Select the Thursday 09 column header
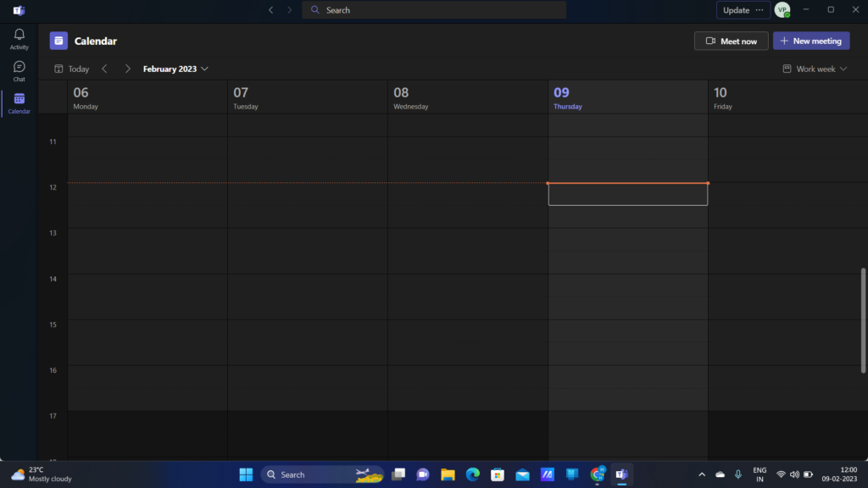The image size is (868, 488). coord(628,97)
